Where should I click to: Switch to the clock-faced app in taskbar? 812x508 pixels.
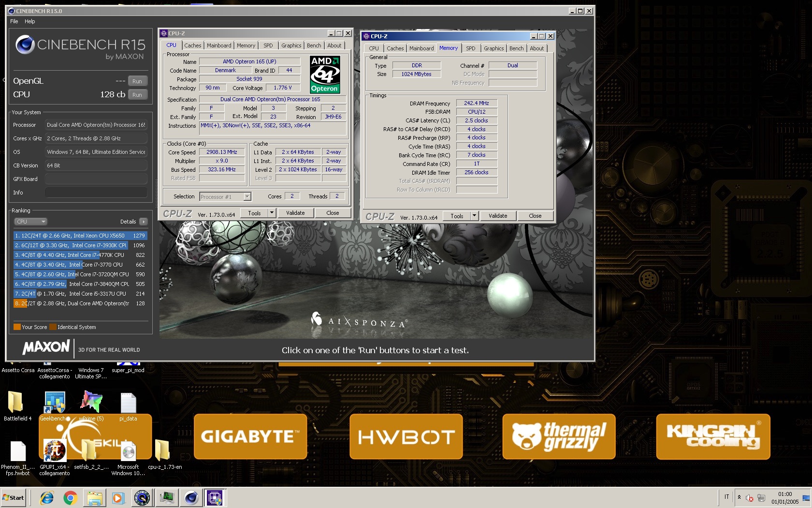click(142, 498)
